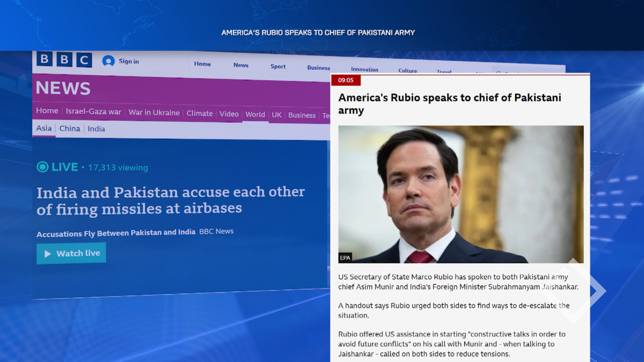Click the BBC logo blocks
Viewport: 644px width, 362px height.
pos(64,59)
